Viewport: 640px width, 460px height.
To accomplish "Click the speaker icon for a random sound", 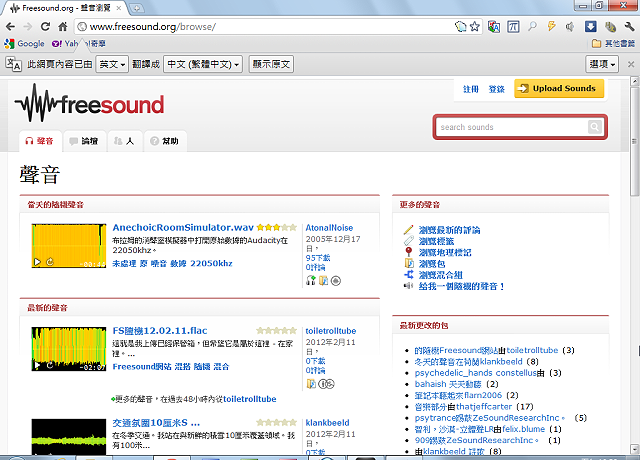I will tap(409, 286).
